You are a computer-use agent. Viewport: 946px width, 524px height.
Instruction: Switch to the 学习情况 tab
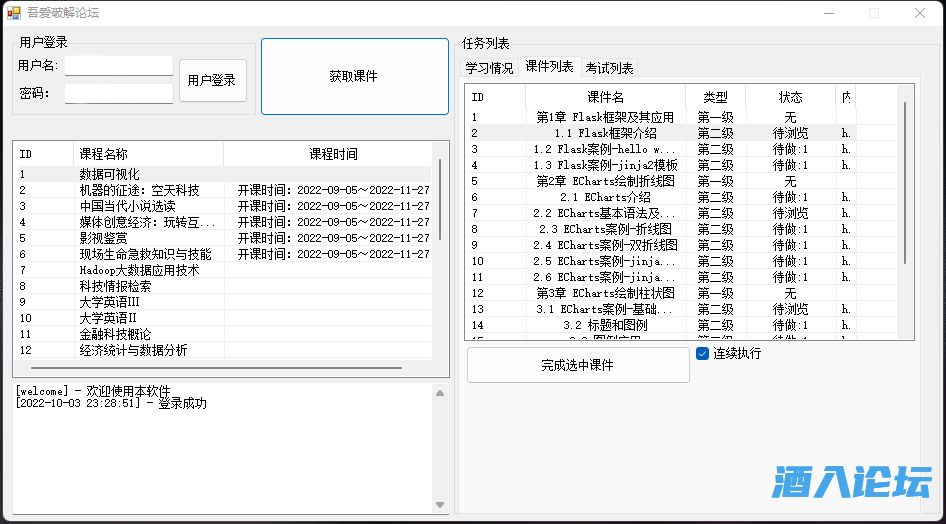489,69
